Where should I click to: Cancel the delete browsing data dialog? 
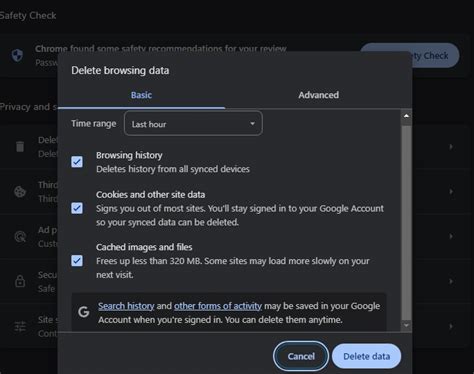click(x=301, y=356)
